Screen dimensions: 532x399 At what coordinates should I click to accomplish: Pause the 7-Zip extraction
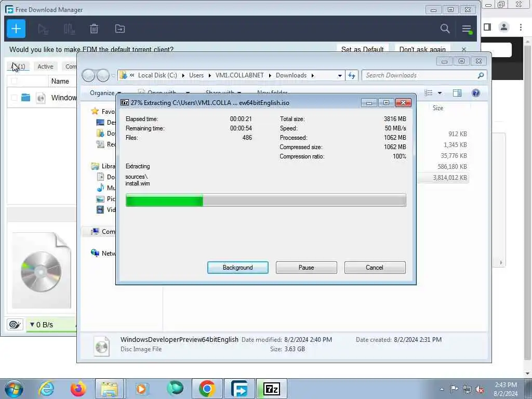point(307,268)
